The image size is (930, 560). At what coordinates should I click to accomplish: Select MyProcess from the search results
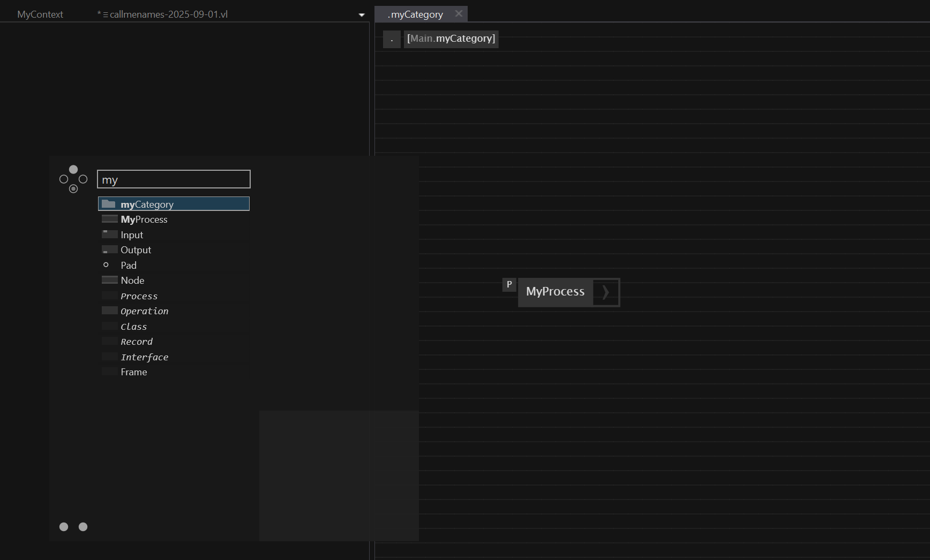point(144,220)
